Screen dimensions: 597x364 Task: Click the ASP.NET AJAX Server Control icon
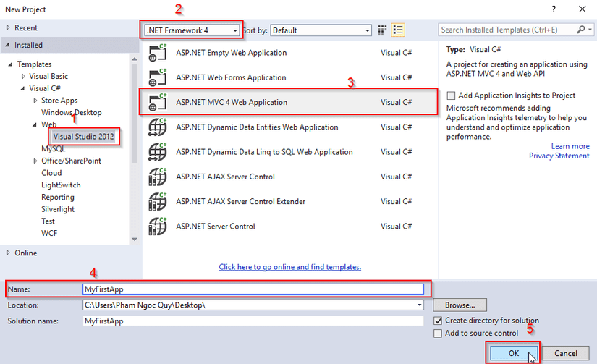157,177
